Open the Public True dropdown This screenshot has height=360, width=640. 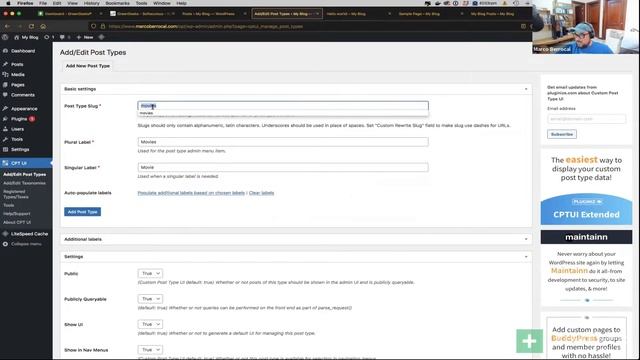(150, 273)
